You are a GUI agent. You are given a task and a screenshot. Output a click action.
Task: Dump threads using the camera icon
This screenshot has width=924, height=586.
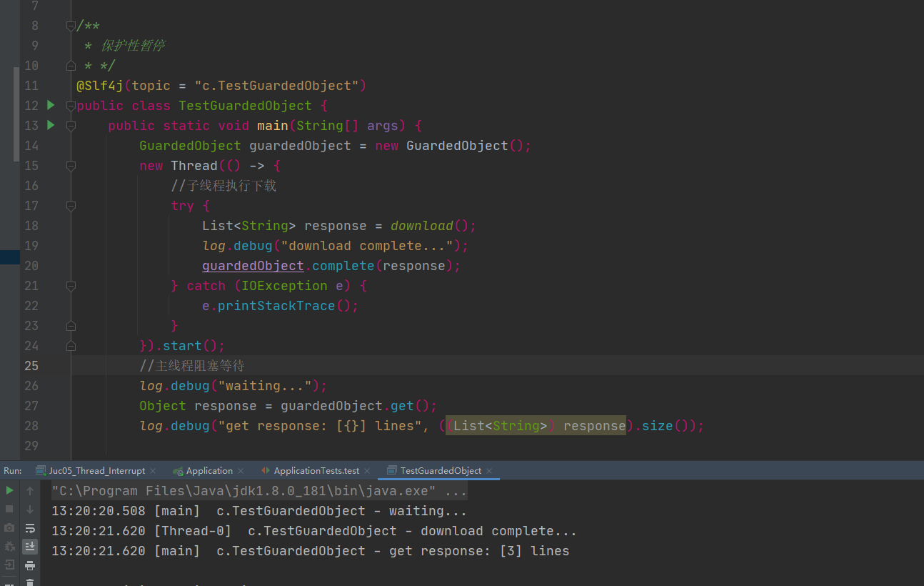pos(9,527)
